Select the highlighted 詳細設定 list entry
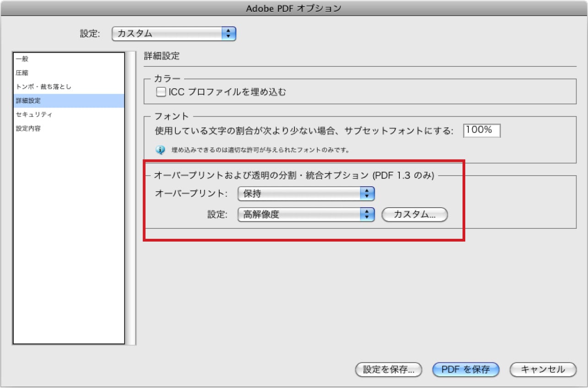 pos(69,101)
